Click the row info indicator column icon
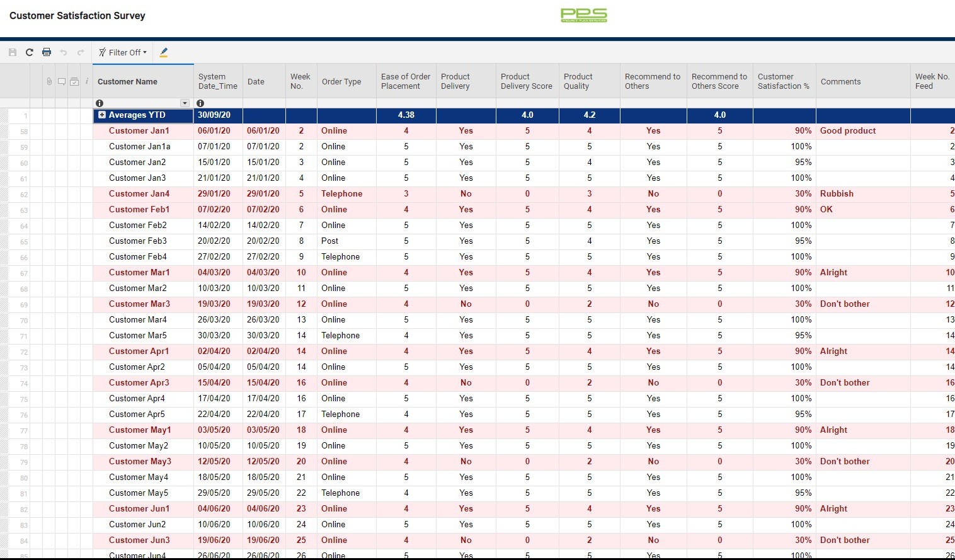Screen dimensions: 955x560 point(86,81)
